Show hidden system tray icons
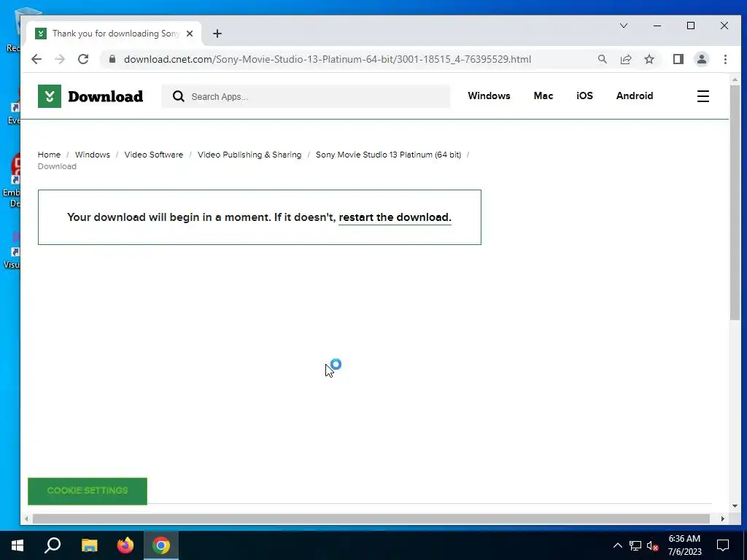The height and width of the screenshot is (560, 747). [x=617, y=545]
